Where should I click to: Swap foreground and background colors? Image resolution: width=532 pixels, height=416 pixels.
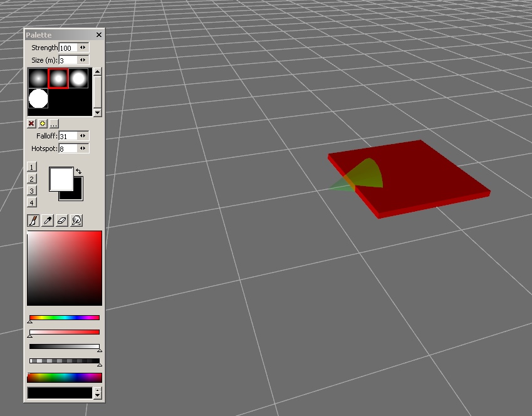click(x=79, y=172)
